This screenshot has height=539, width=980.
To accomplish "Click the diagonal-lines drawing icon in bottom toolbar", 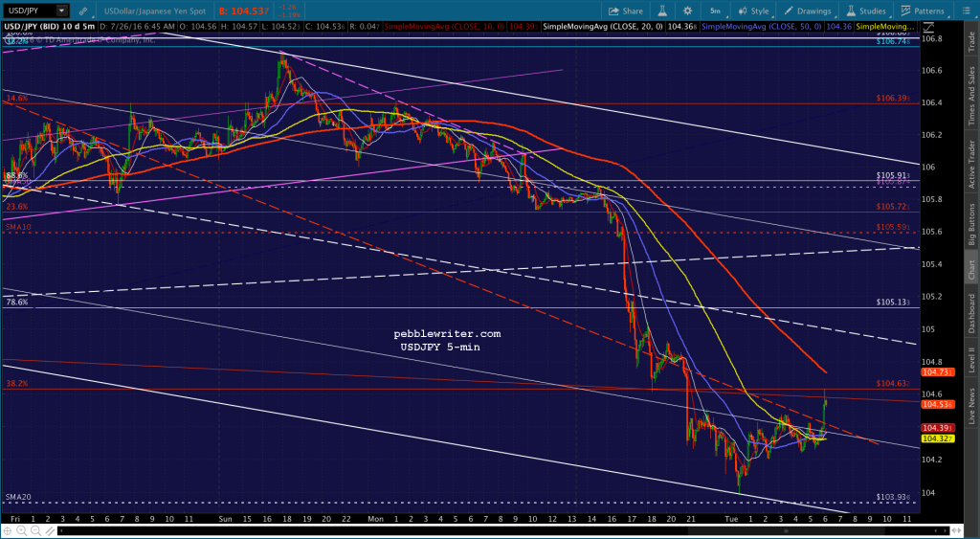I will 49,531.
